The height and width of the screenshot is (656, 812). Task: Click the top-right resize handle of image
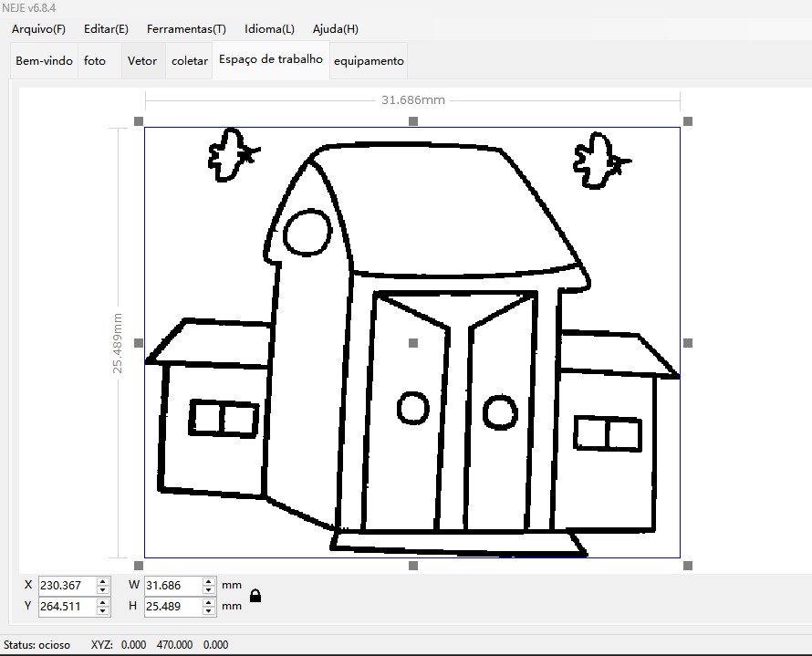[x=688, y=121]
